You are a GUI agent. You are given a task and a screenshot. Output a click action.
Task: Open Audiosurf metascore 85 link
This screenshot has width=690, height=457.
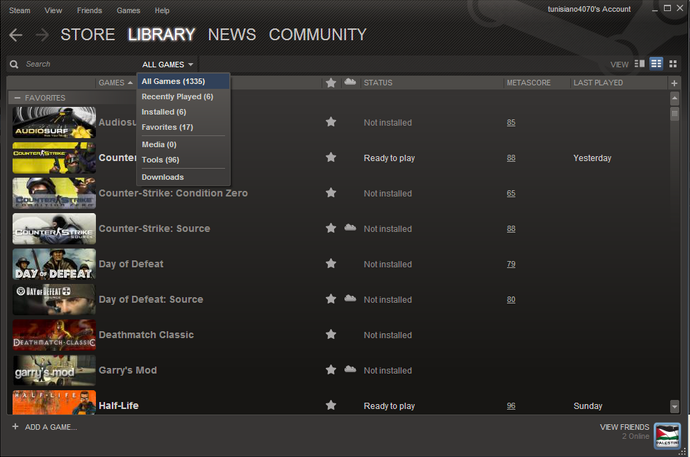coord(510,123)
